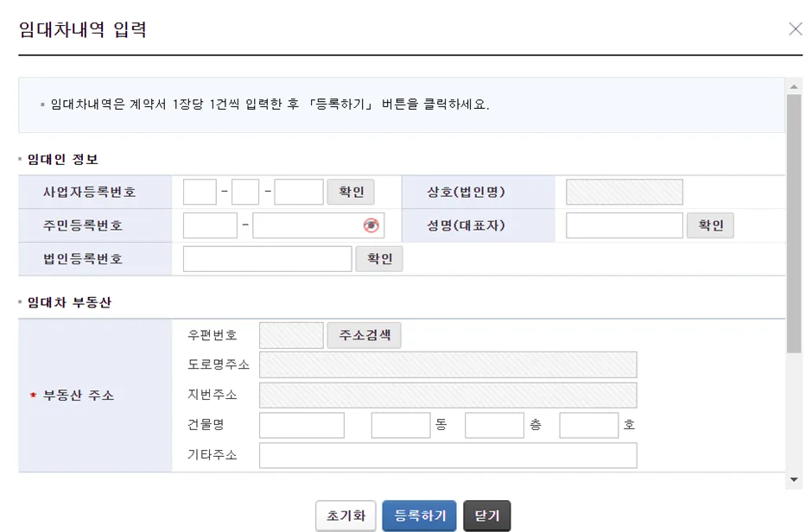Close the 임대차내역 입력 dialog with X

[x=796, y=29]
